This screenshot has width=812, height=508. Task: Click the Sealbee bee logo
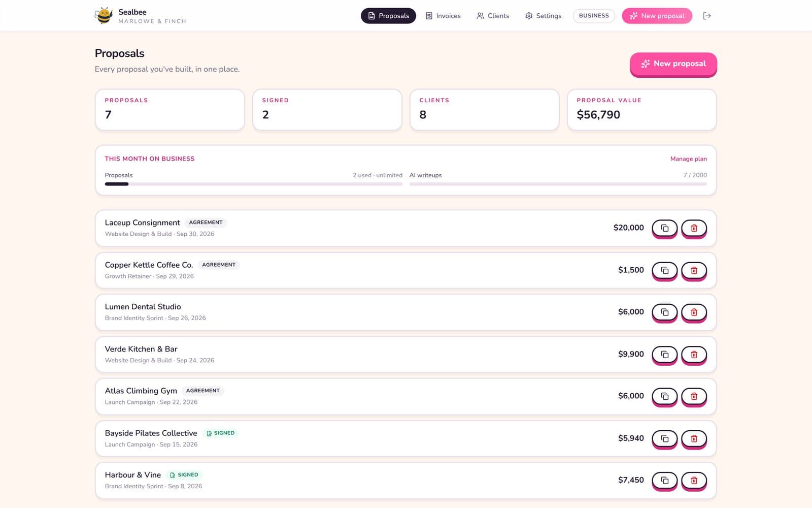click(x=104, y=16)
